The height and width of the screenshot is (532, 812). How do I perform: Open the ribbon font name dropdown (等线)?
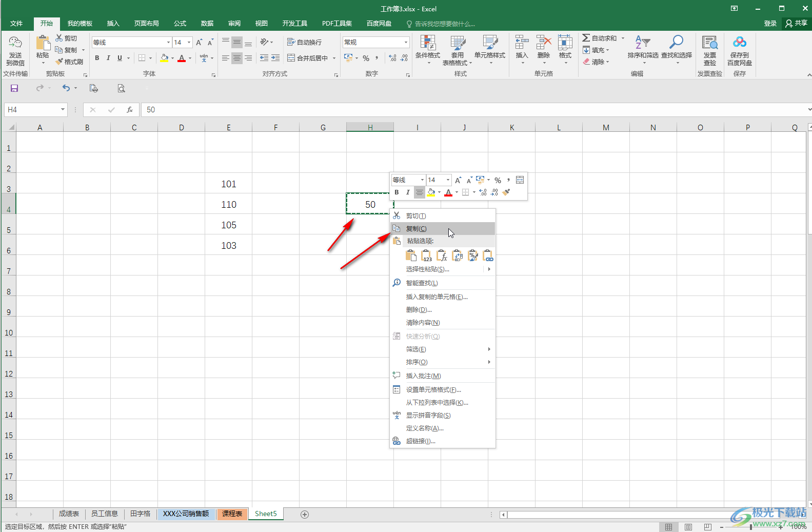click(x=168, y=42)
